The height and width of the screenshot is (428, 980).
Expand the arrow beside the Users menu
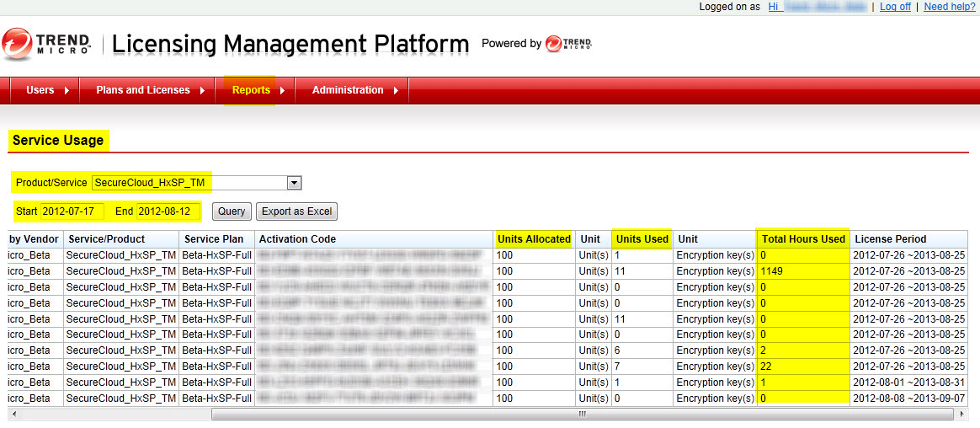(x=66, y=91)
